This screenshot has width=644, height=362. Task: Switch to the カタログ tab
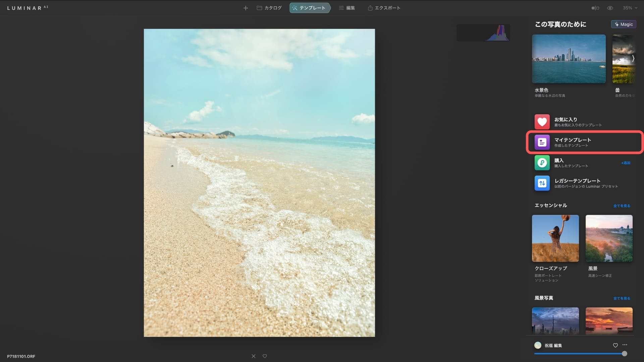[x=269, y=8]
